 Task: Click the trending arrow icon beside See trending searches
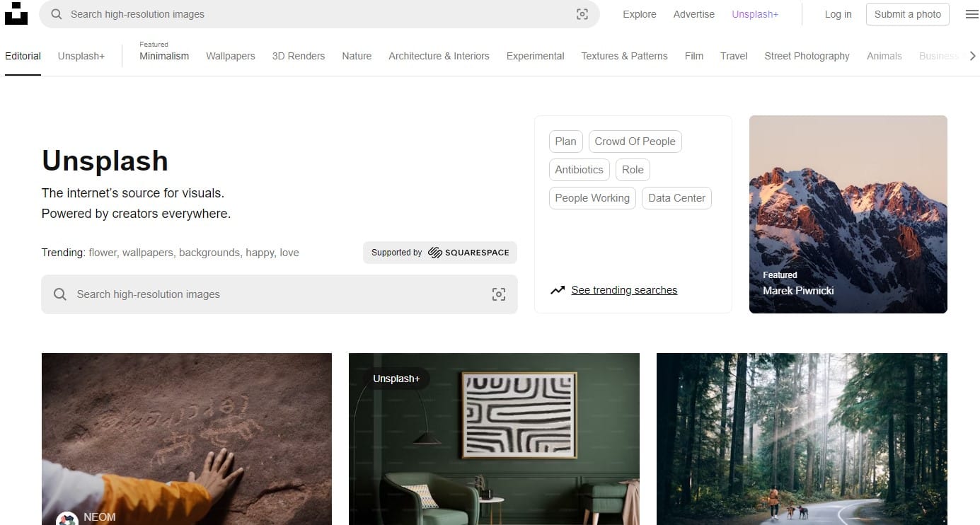tap(558, 289)
